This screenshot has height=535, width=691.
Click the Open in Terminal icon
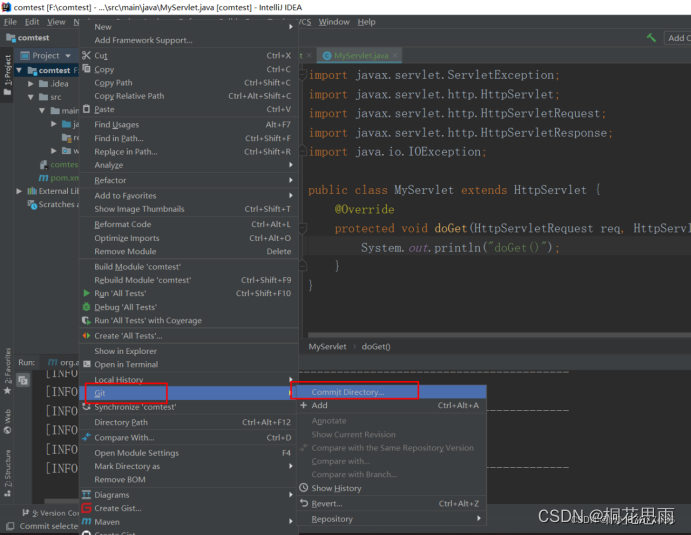click(87, 364)
